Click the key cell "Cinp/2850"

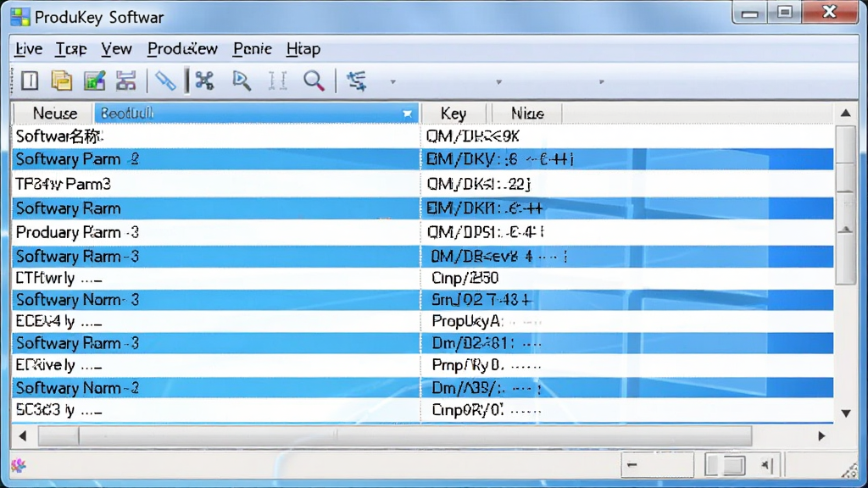(465, 278)
